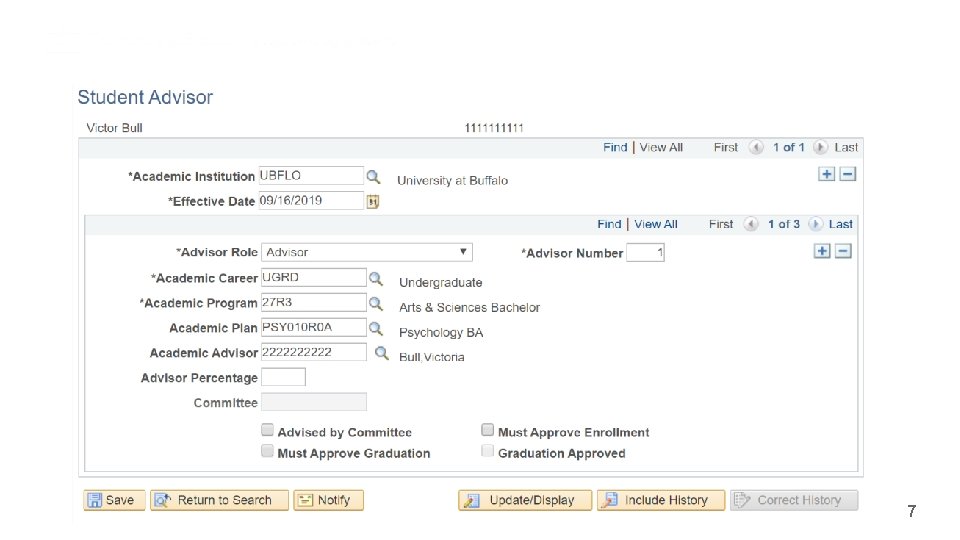Toggle the Must Approve Graduation checkbox
This screenshot has width=960, height=540.
click(x=268, y=452)
